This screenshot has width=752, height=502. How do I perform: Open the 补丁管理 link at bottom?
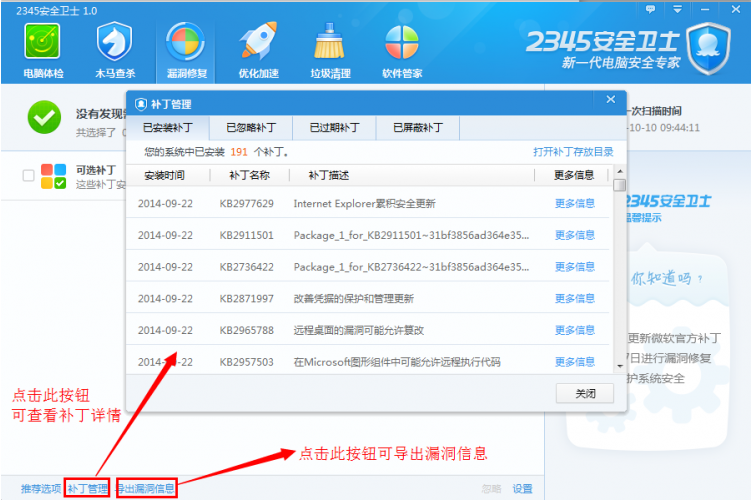tap(87, 488)
